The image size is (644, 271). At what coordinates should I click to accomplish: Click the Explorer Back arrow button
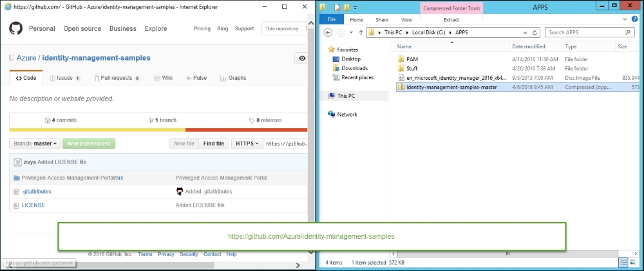(328, 32)
